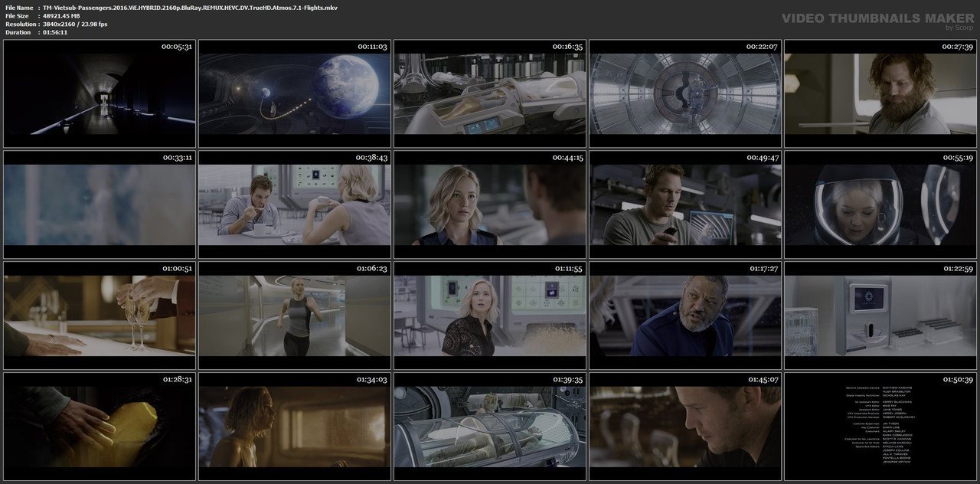This screenshot has width=980, height=484.
Task: Click the timestamp label 01:50:39
Action: tap(958, 380)
